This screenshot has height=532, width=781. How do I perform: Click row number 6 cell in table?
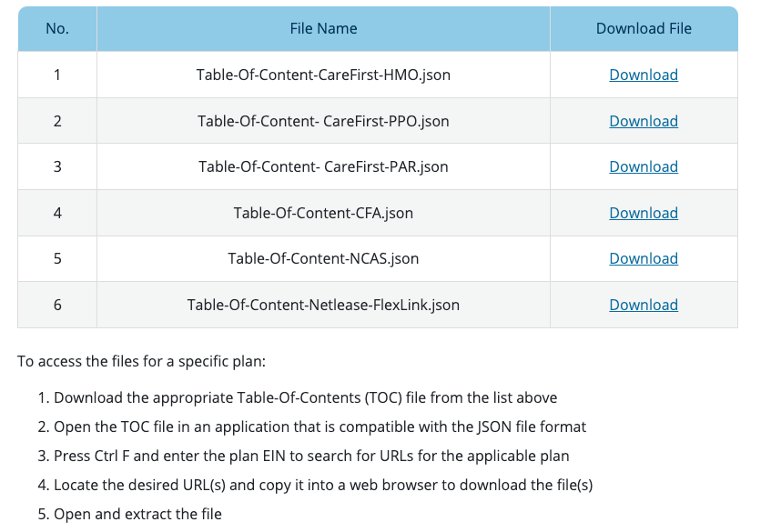56,305
